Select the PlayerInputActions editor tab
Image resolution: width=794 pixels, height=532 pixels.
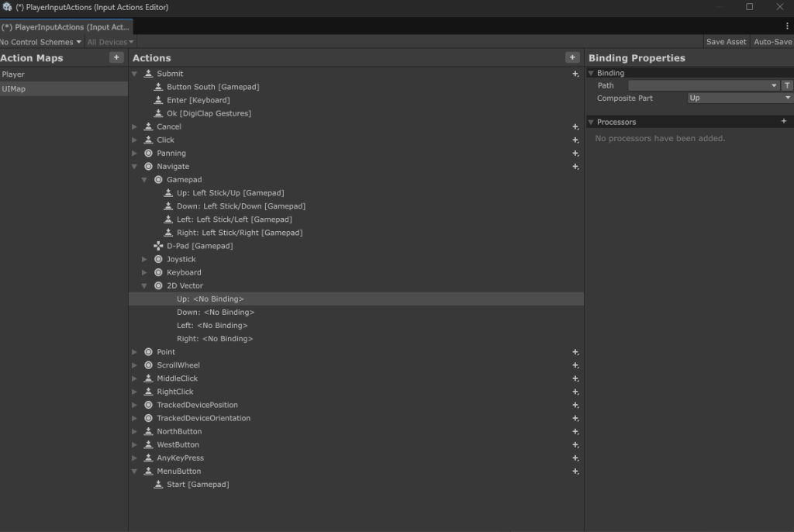(66, 27)
